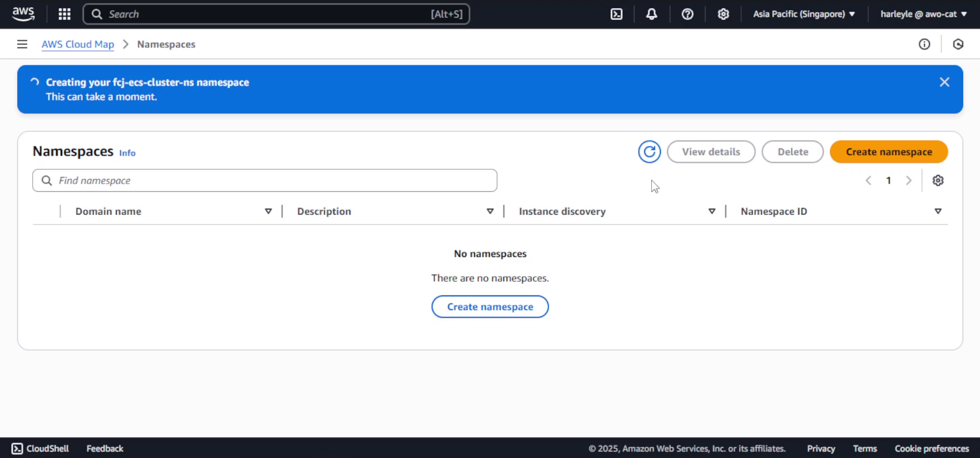
Task: Focus the Find namespace search field
Action: (265, 181)
